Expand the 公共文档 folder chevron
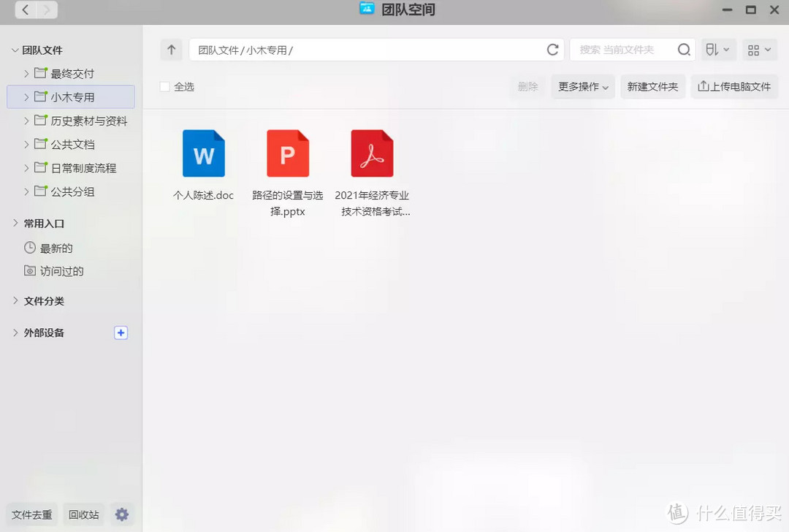Viewport: 789px width, 532px height. pyautogui.click(x=26, y=145)
